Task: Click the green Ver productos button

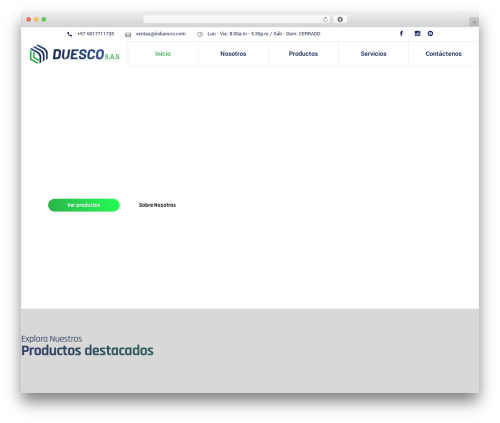Action: click(84, 205)
